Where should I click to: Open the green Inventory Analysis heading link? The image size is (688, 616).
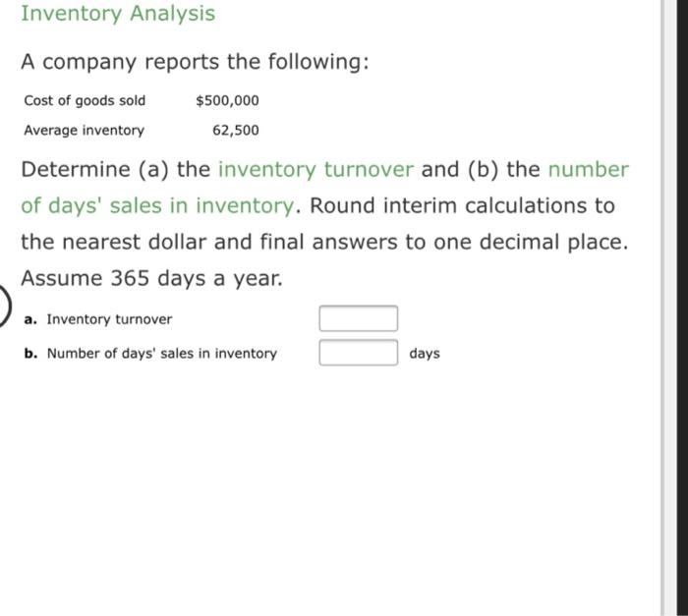click(x=118, y=13)
